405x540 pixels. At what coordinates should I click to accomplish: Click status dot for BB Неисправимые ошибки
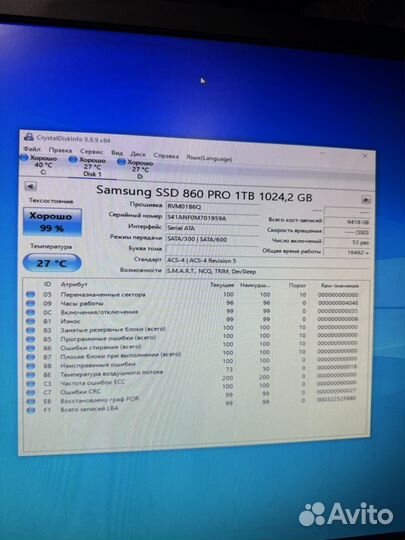pyautogui.click(x=31, y=366)
